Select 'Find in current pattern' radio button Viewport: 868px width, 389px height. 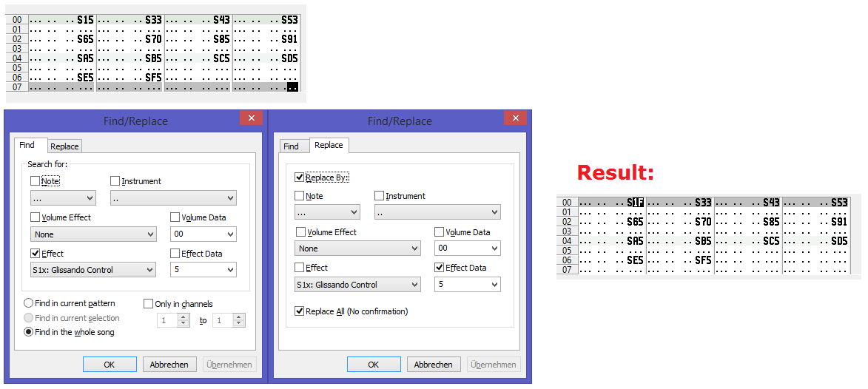[29, 303]
